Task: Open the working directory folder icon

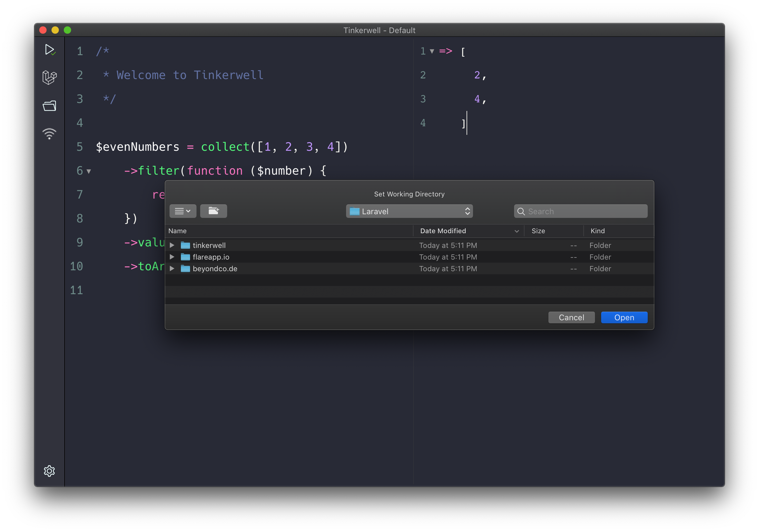Action: click(50, 106)
